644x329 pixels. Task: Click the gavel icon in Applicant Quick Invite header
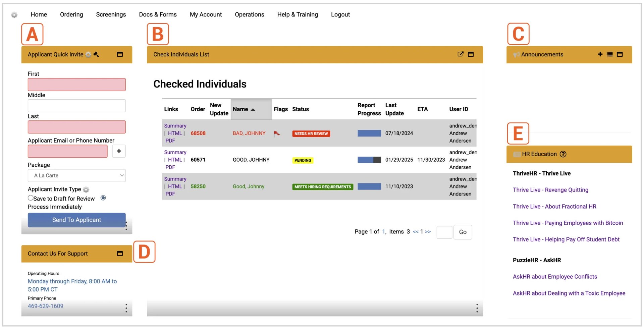[x=96, y=54]
